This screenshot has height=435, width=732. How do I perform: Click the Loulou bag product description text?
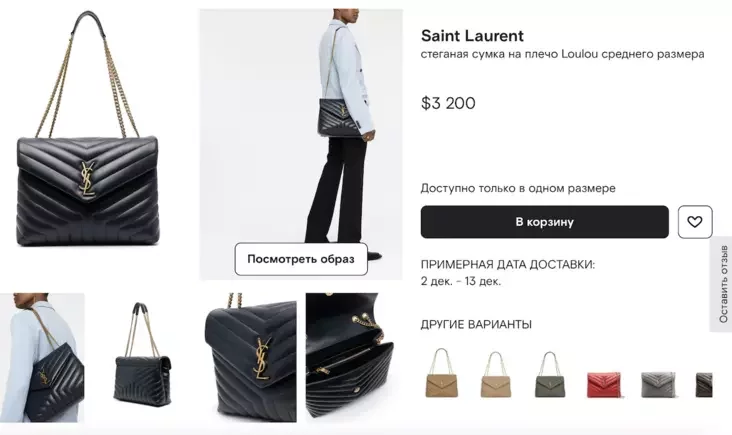tap(563, 54)
